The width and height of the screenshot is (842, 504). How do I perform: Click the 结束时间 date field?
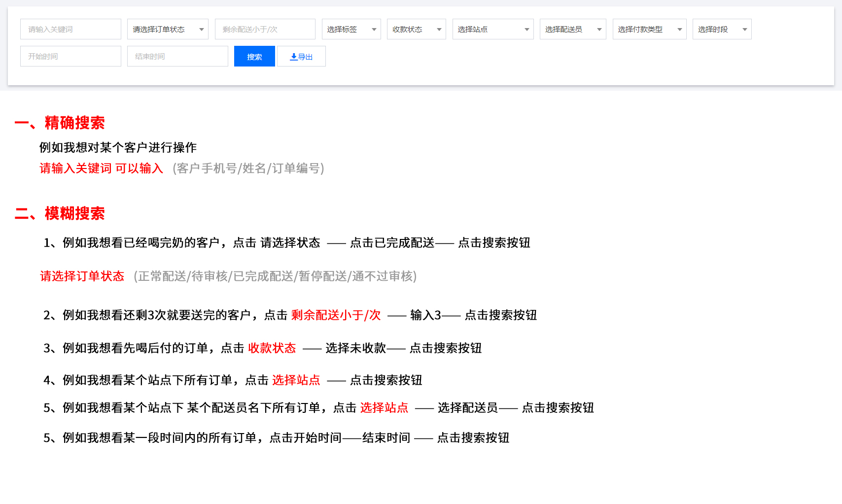(177, 57)
